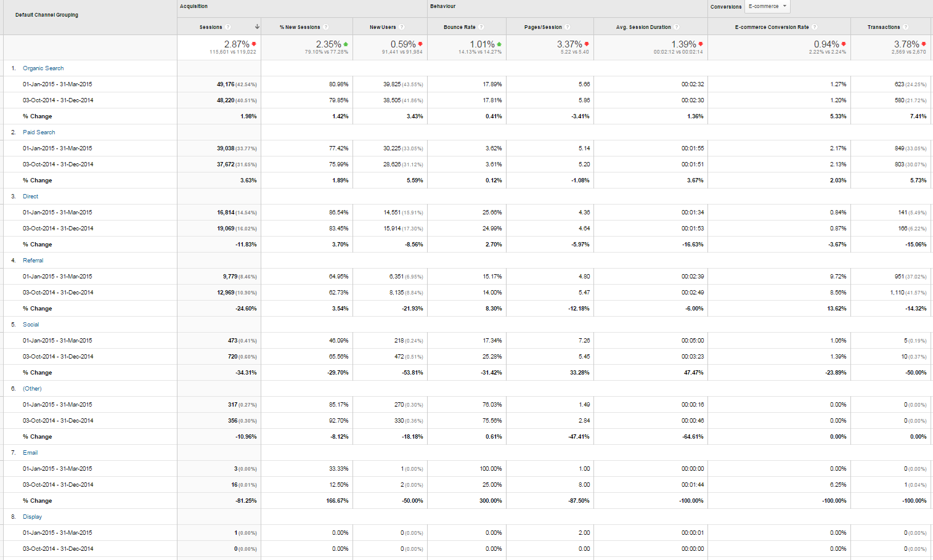
Task: Click the help icon beside Bounce Rate
Action: click(481, 27)
